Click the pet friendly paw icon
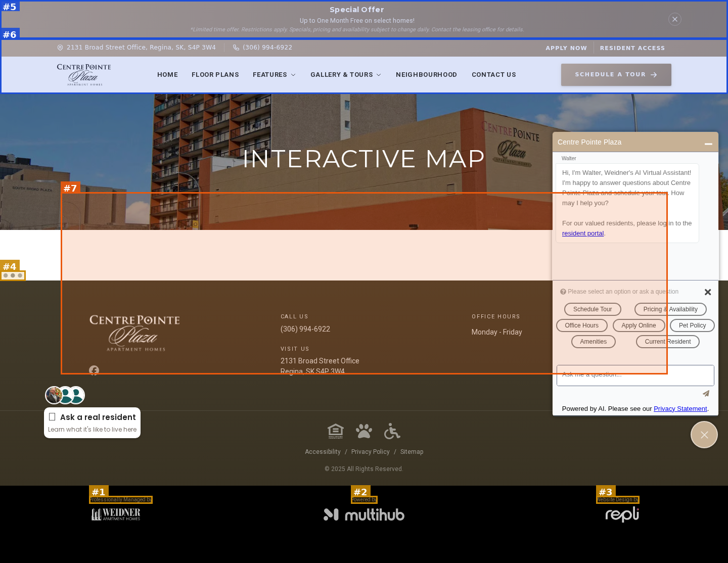The height and width of the screenshot is (563, 728). pyautogui.click(x=364, y=431)
